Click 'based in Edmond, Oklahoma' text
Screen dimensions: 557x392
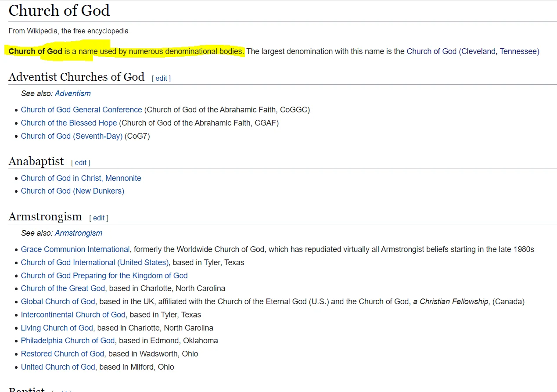[x=169, y=341]
